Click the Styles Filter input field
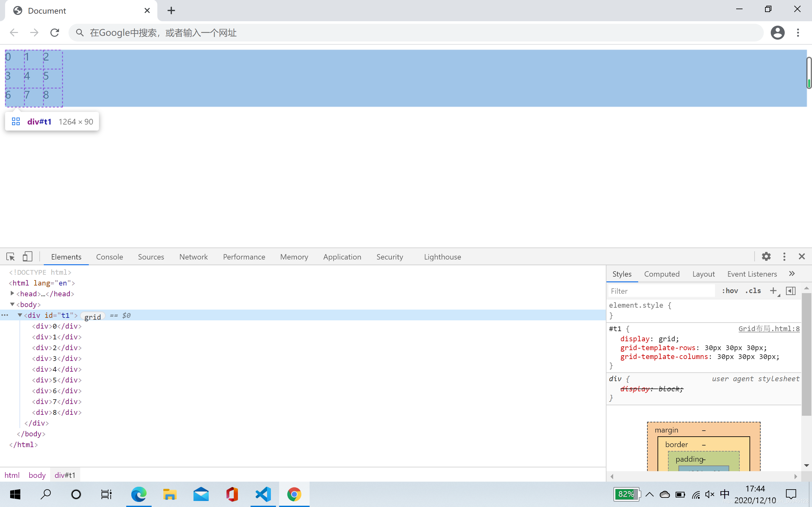 (x=661, y=291)
